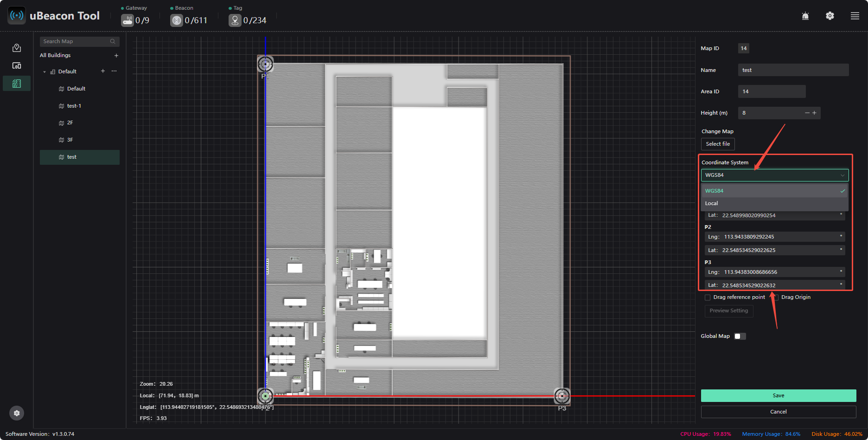
Task: Collapse the Default building tree node
Action: pos(45,72)
